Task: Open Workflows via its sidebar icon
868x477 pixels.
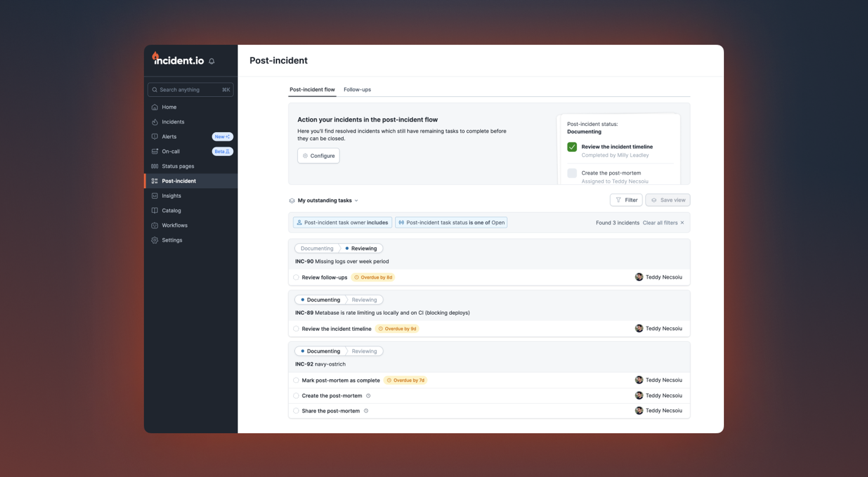Action: pos(155,225)
